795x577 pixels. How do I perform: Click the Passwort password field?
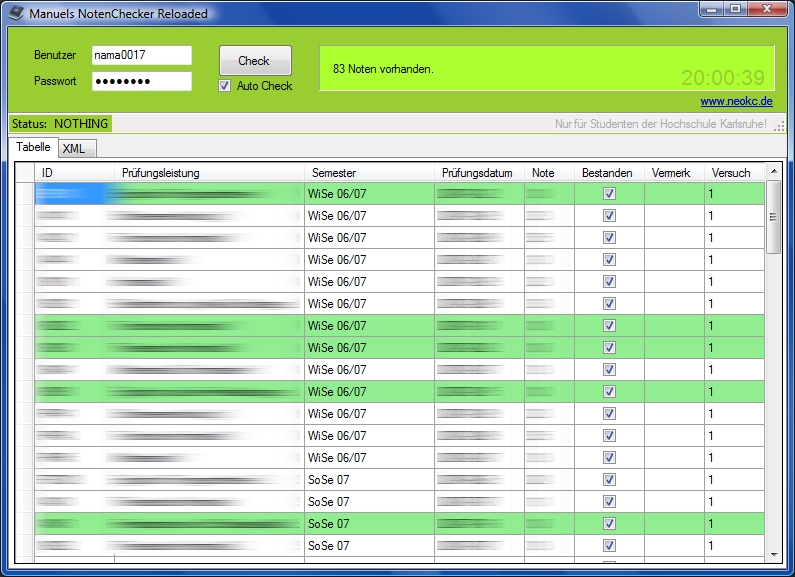tap(141, 81)
